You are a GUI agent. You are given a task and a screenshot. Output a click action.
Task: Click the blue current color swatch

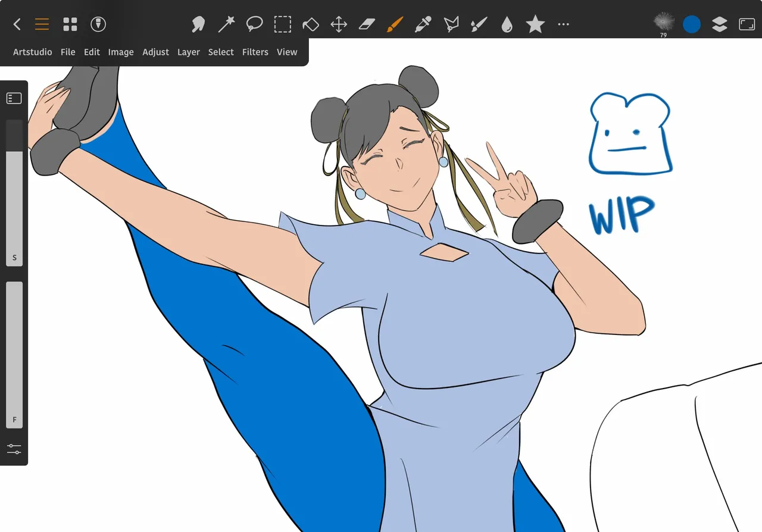(691, 24)
